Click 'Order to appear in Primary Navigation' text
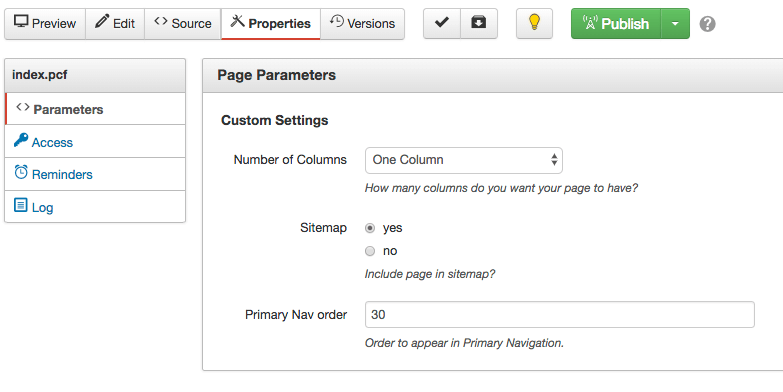Screen dimensions: 783x392 point(464,343)
